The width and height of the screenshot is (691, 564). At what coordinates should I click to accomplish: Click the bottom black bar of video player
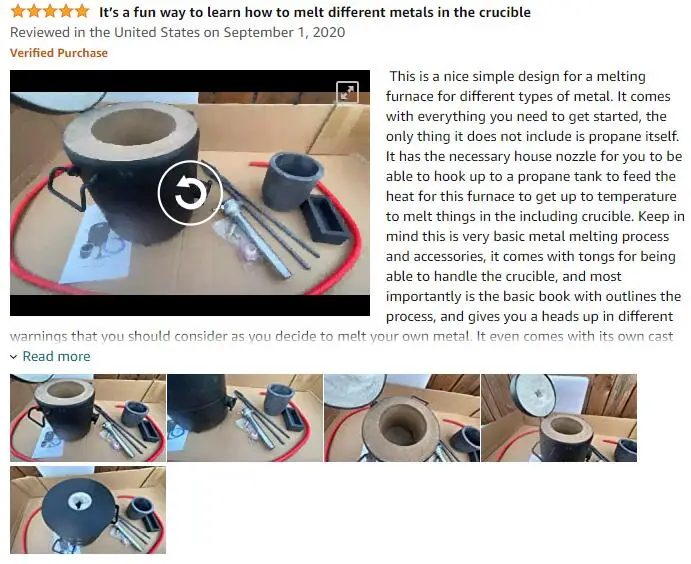[x=190, y=305]
